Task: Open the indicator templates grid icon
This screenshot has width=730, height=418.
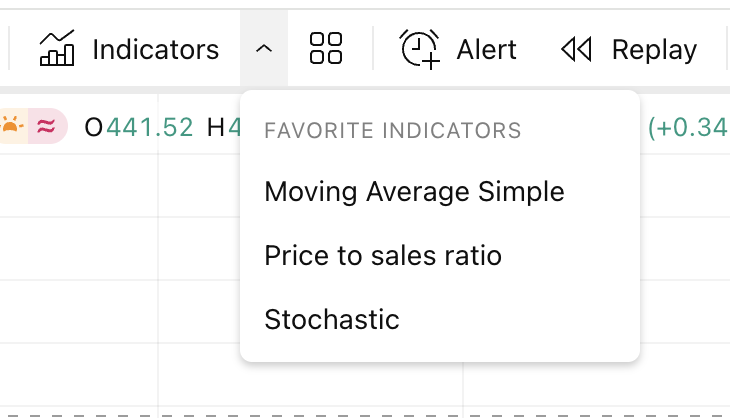Action: point(326,49)
